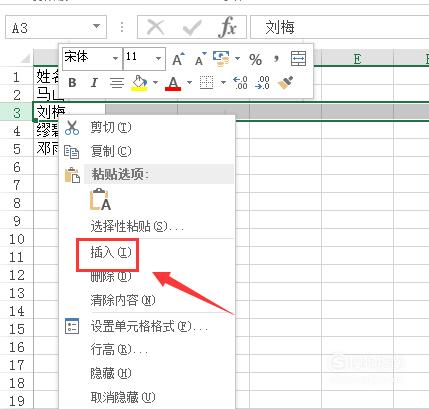429x409 pixels.
Task: Click the select-all corner triangle
Action: (25, 59)
